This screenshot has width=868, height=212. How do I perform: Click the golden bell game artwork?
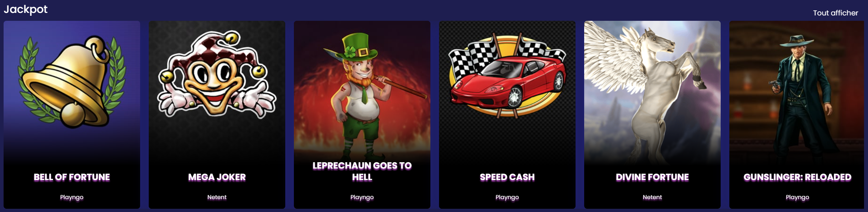pos(72,82)
